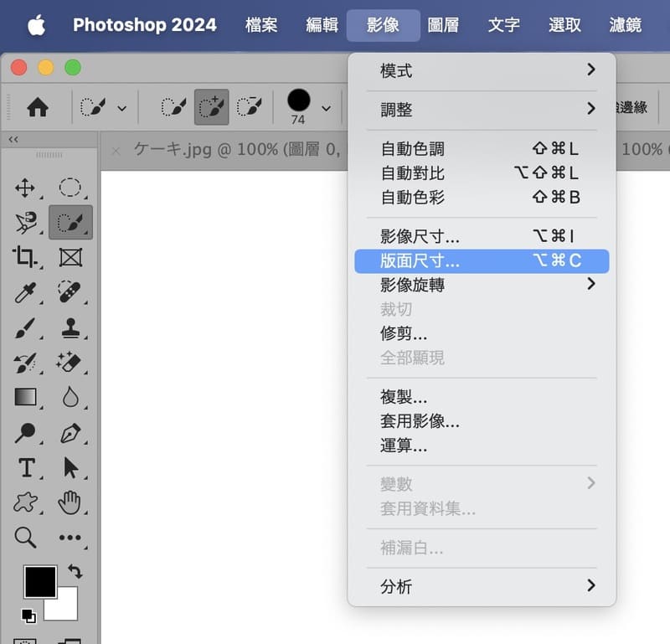Select the Blur tool

[x=70, y=397]
